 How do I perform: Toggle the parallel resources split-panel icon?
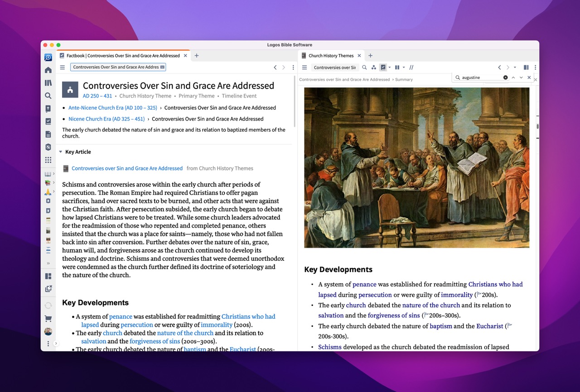[x=526, y=67]
